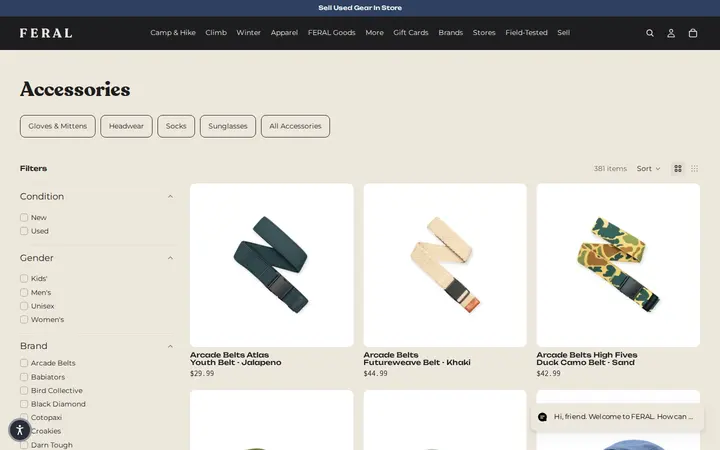The height and width of the screenshot is (450, 720).
Task: Check the Darn Tough brand filter
Action: 24,444
